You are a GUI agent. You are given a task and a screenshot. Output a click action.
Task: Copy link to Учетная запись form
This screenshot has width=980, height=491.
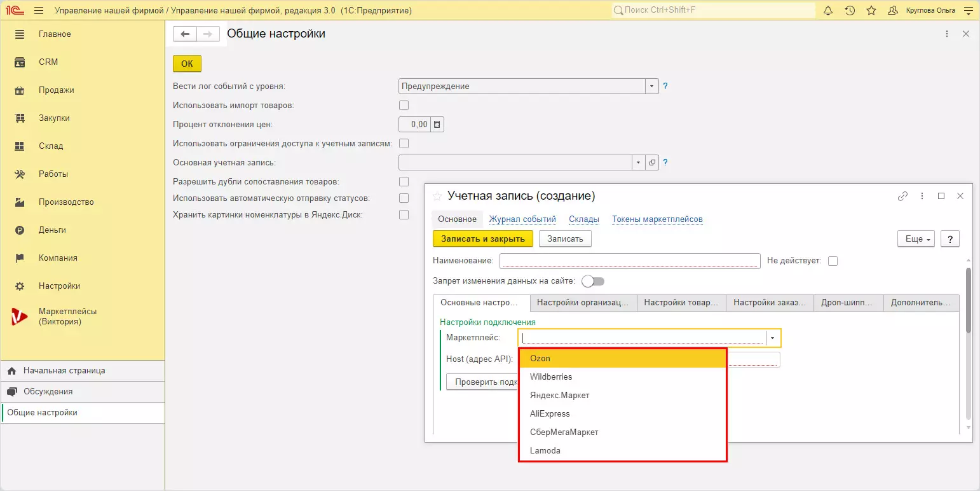902,196
